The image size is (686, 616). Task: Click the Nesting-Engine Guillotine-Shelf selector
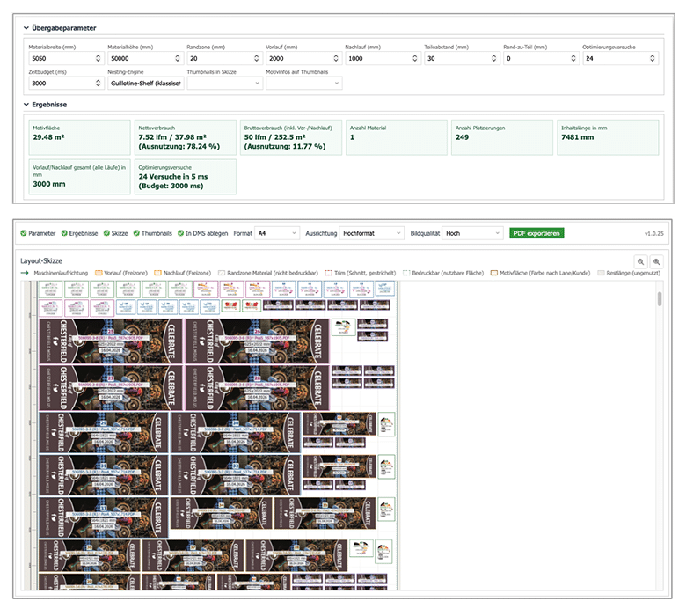click(x=146, y=84)
